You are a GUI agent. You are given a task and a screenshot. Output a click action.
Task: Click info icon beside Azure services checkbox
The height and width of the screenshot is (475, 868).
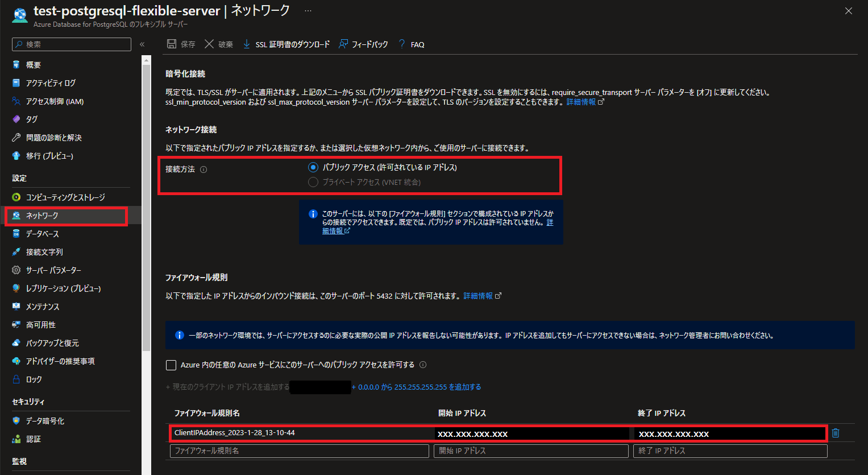(423, 365)
